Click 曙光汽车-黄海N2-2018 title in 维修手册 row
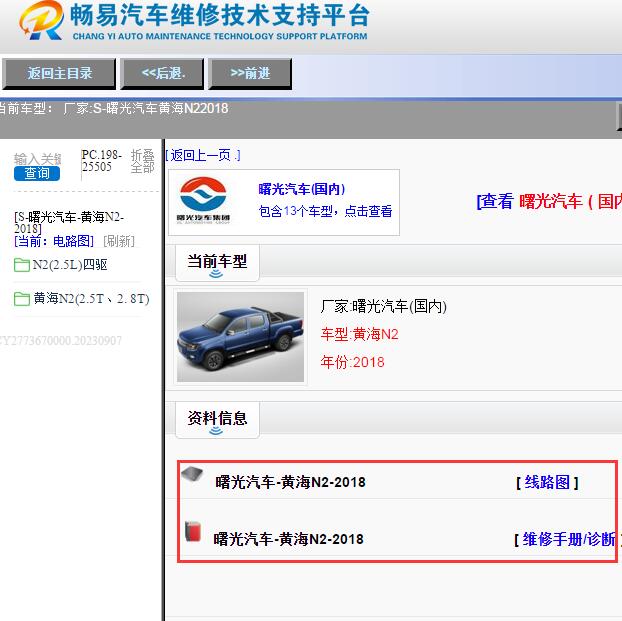This screenshot has width=622, height=621. [x=288, y=539]
